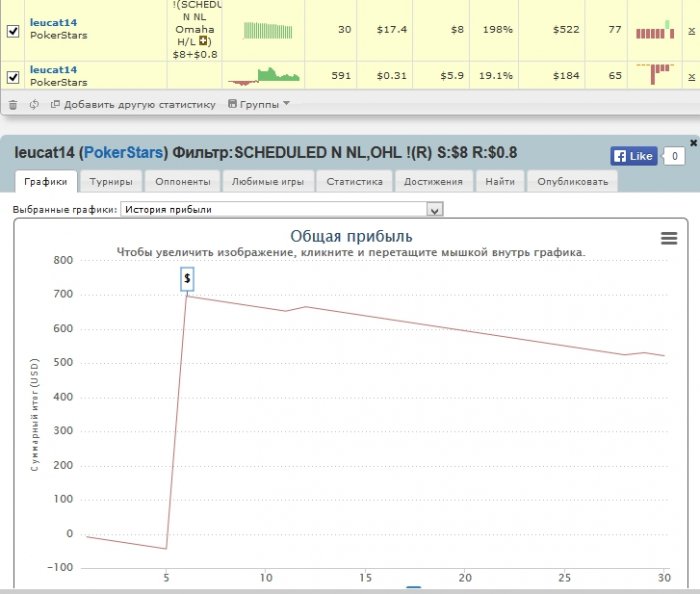The width and height of the screenshot is (700, 594).
Task: Click the red-green sparkline chart in second row
Action: coord(264,75)
